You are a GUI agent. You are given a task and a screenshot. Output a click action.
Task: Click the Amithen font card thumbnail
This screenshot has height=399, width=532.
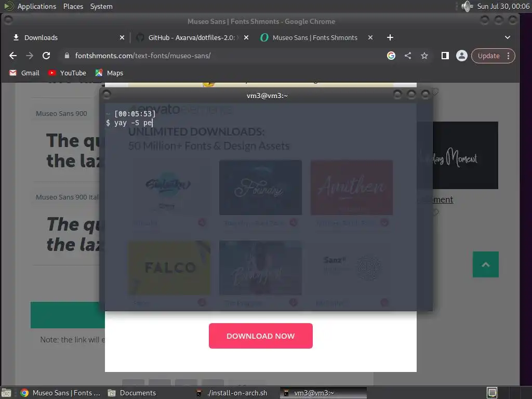tap(352, 188)
